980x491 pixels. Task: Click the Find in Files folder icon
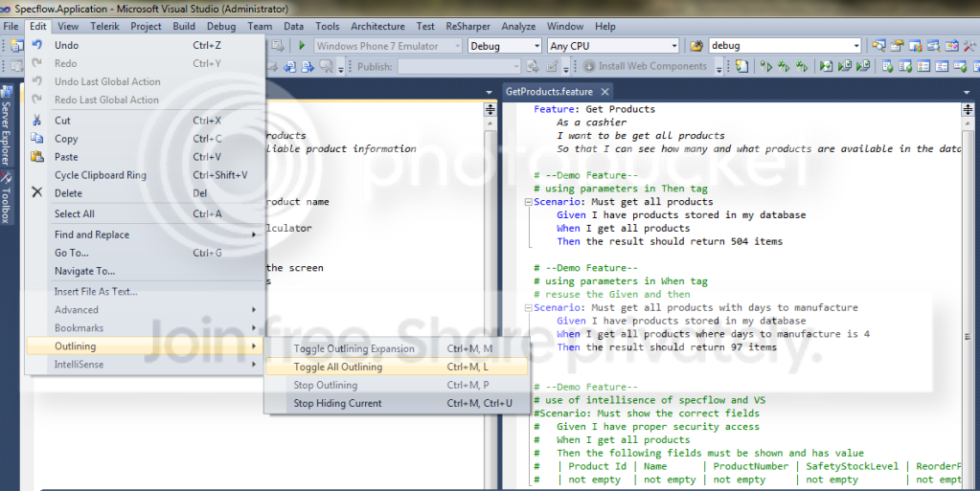tap(696, 46)
